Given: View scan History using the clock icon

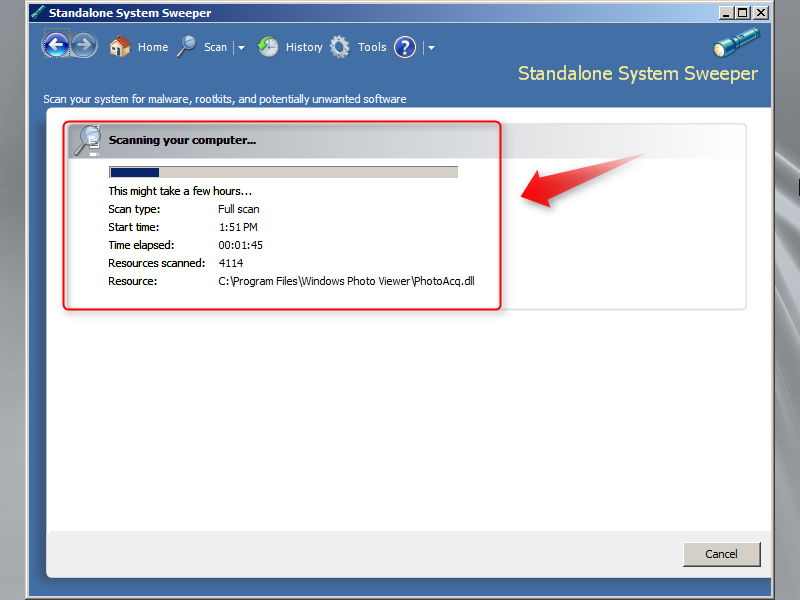Looking at the screenshot, I should point(268,46).
